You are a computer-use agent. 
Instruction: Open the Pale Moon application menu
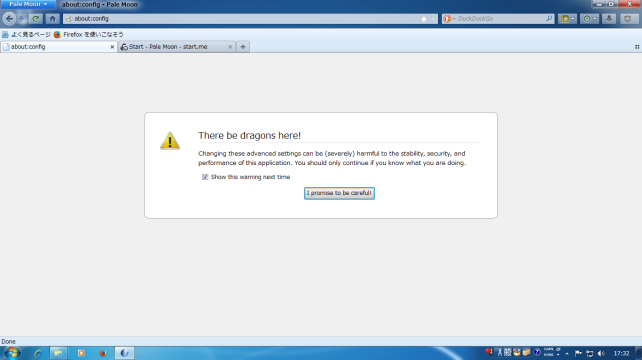coord(27,4)
